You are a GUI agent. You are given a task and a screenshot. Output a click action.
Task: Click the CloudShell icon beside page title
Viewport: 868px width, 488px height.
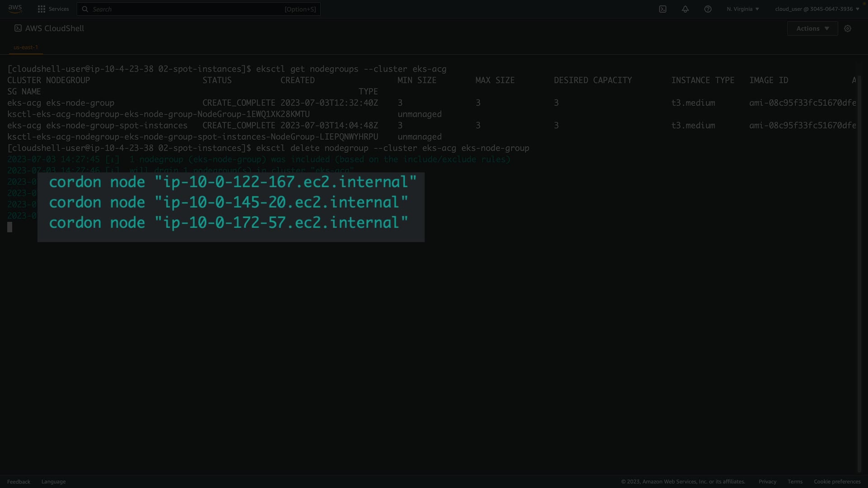click(18, 28)
